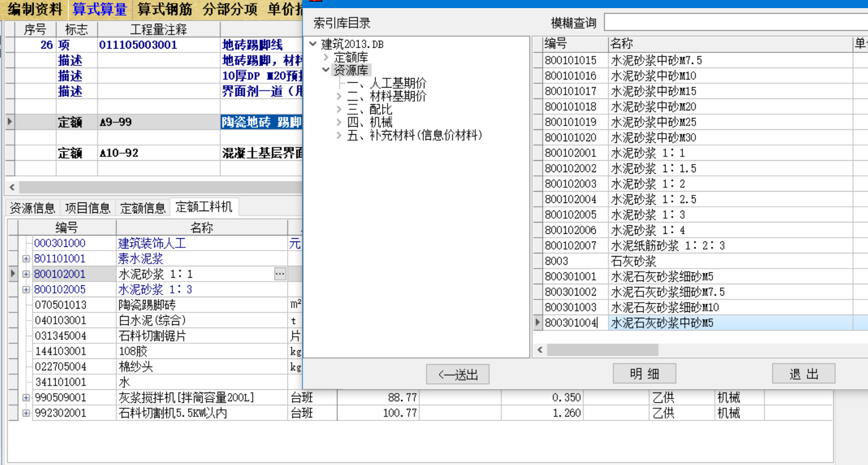The image size is (868, 465).
Task: Collapse the 建筑2013.DB tree node
Action: [x=313, y=44]
